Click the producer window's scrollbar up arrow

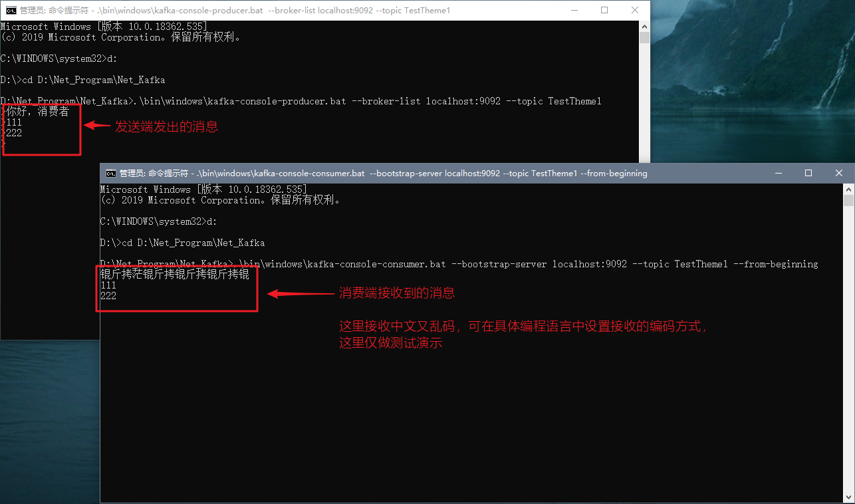(644, 26)
